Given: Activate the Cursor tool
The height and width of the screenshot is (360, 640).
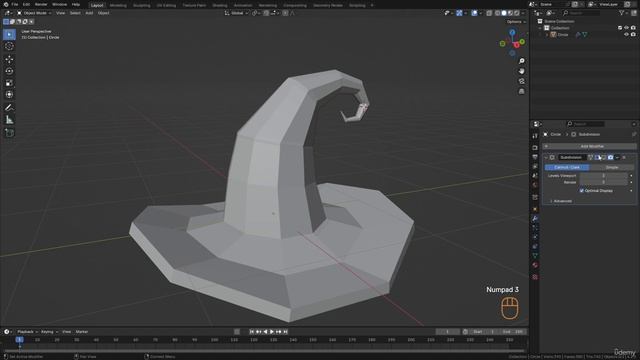Looking at the screenshot, I should tap(9, 46).
